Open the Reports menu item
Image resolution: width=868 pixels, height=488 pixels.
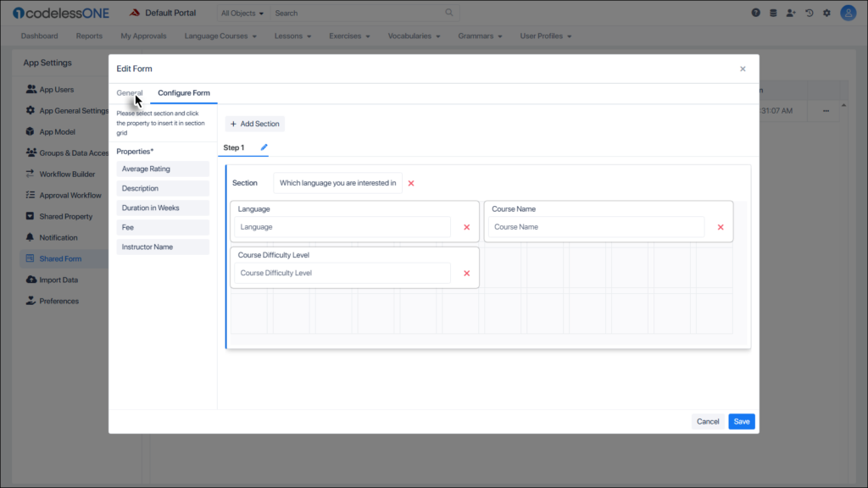[x=89, y=36]
